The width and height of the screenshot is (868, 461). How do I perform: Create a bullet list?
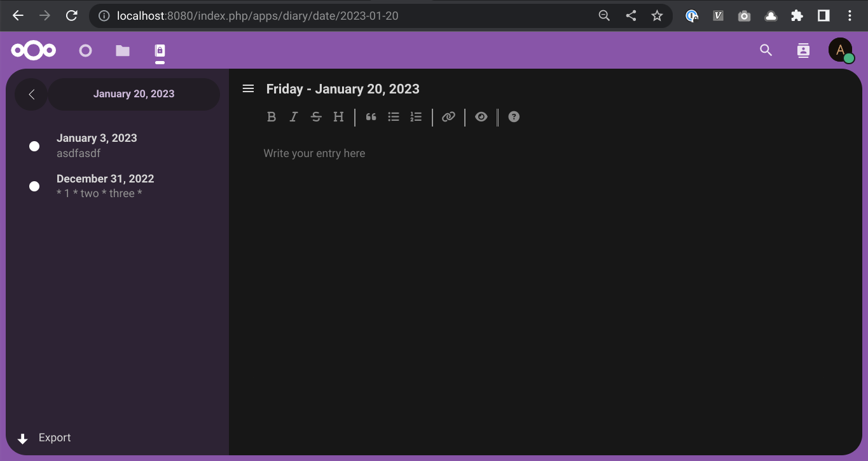394,116
